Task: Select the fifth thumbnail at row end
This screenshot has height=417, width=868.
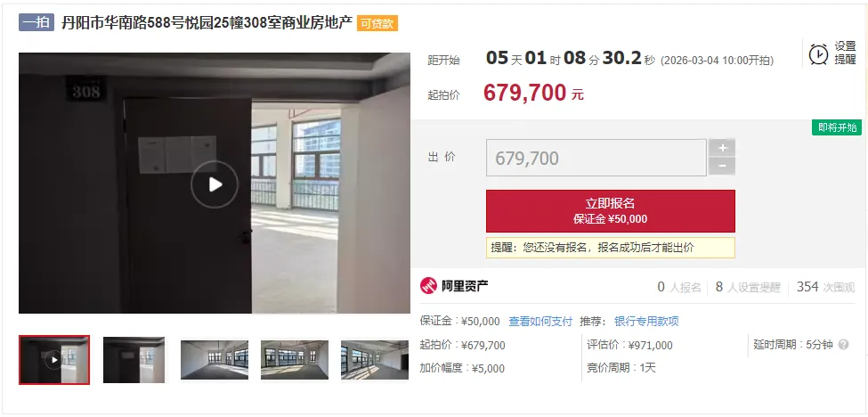Action: tap(375, 360)
